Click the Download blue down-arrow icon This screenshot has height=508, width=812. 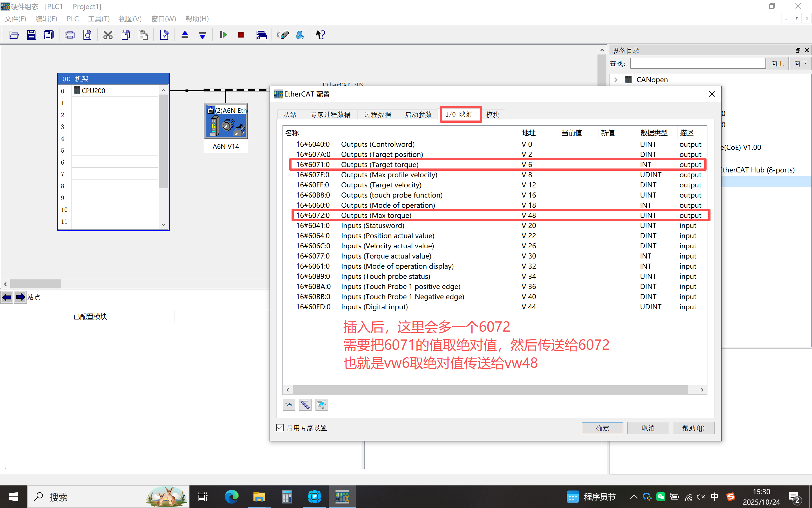coord(202,35)
